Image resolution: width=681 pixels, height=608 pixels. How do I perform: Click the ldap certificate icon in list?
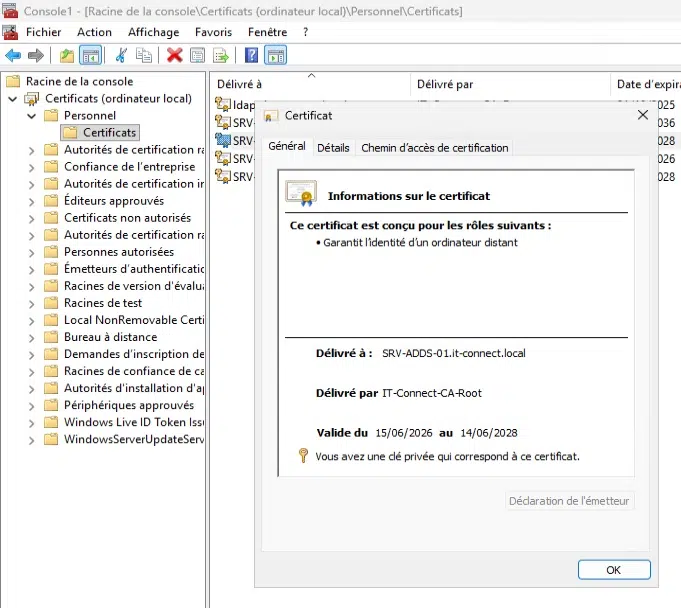tap(223, 105)
